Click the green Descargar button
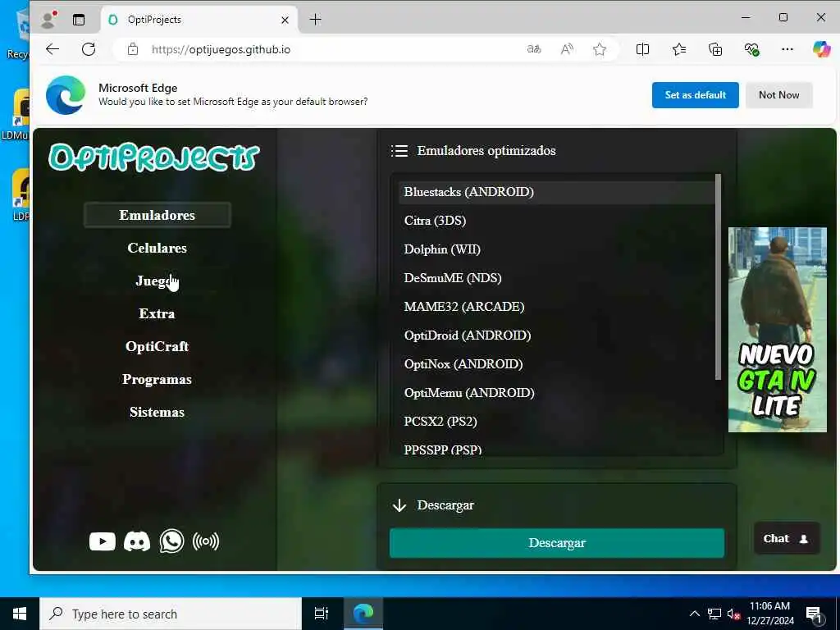 [x=557, y=543]
